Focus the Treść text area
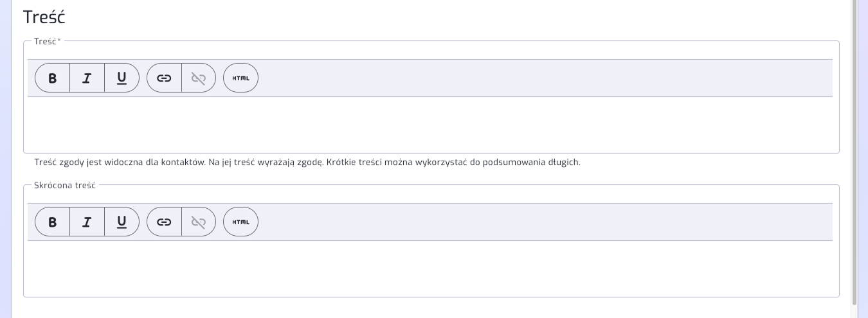 (x=430, y=123)
